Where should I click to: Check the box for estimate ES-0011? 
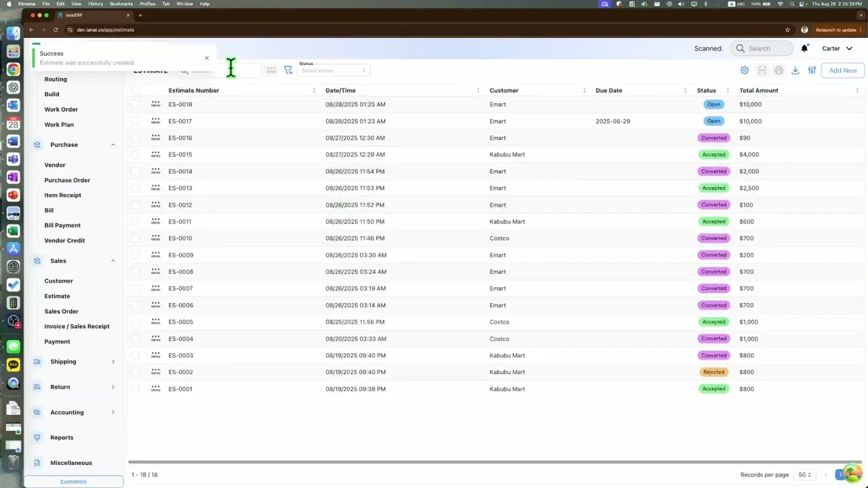coord(136,222)
